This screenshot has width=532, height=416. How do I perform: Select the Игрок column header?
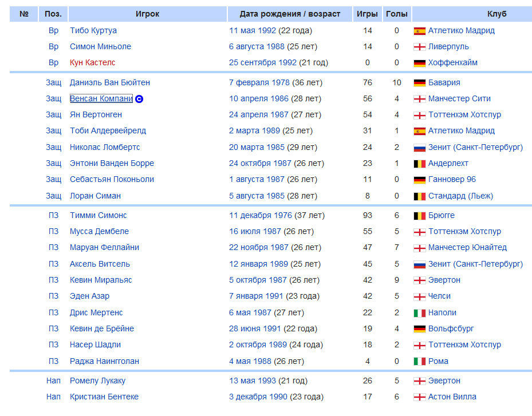point(148,14)
